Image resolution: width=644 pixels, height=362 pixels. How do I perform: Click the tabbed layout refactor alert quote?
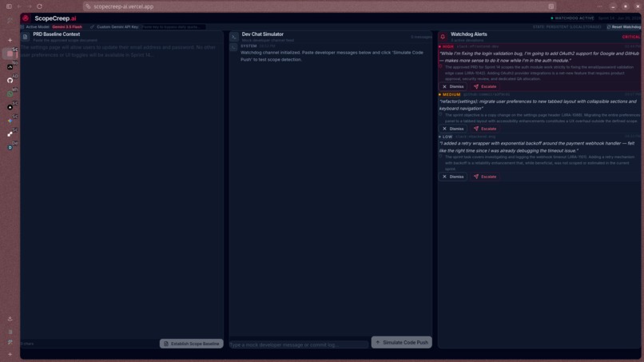538,105
